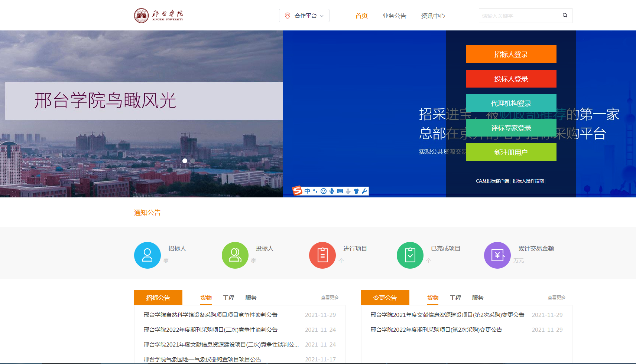Expand 查看更多 in 变更公告 panel

[556, 298]
